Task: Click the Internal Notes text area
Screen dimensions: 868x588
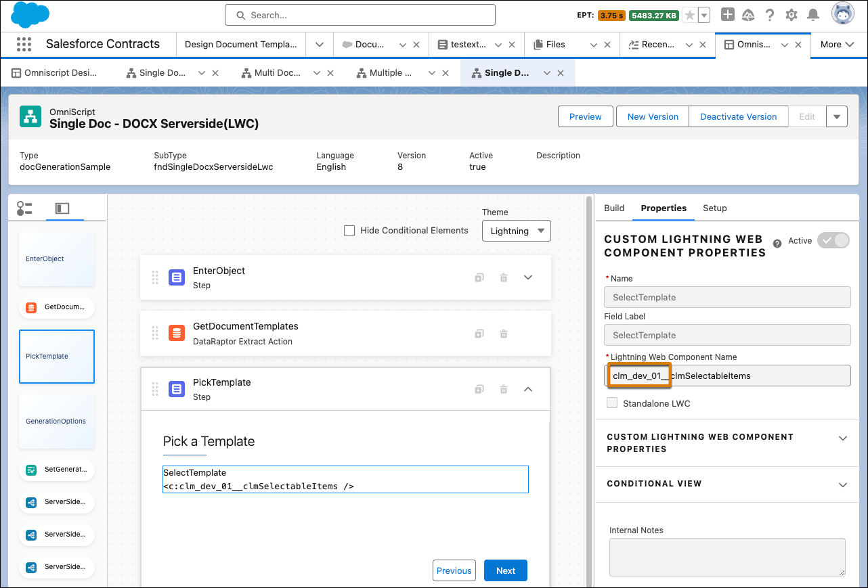Action: (x=727, y=557)
